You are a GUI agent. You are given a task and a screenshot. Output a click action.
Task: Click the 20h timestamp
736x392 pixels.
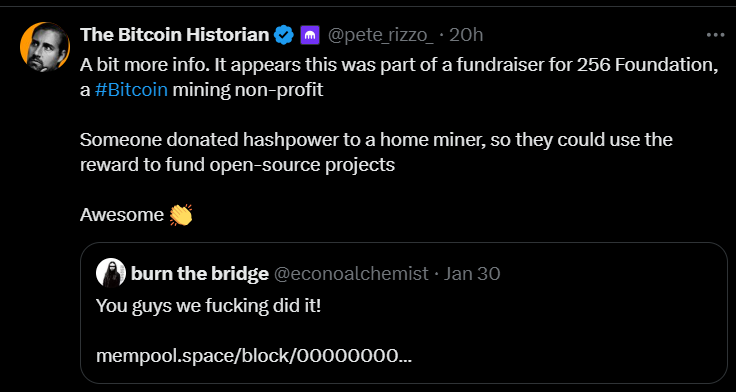point(466,35)
